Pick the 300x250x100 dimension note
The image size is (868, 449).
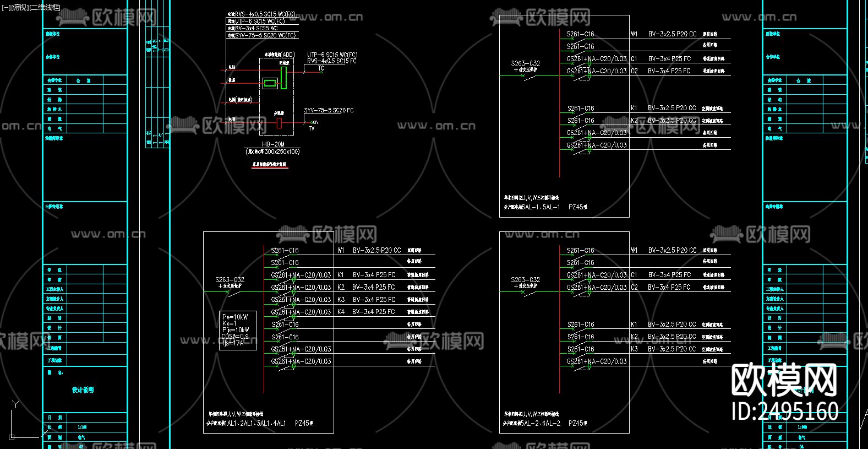pos(273,152)
